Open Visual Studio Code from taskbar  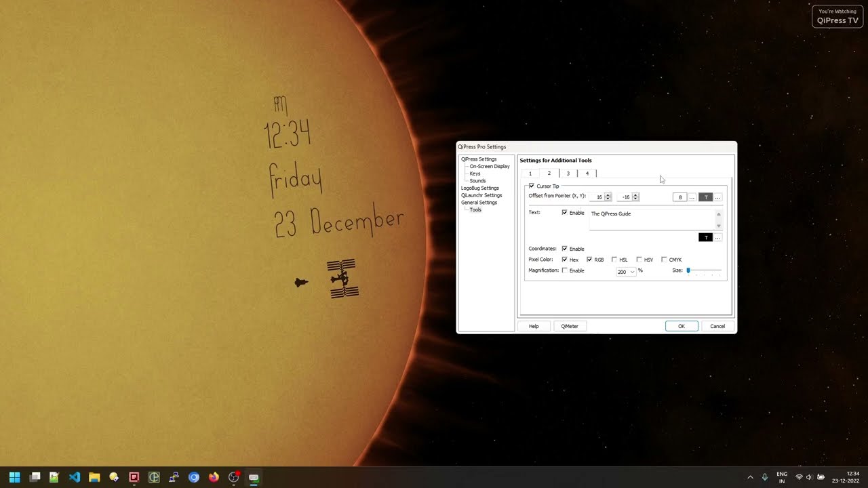pyautogui.click(x=75, y=477)
